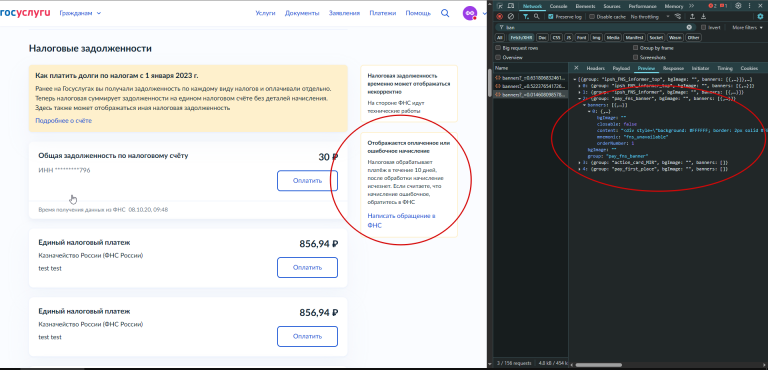Screen dimensions: 768x370
Task: Click the red errors counter showing 2
Action: (712, 6)
